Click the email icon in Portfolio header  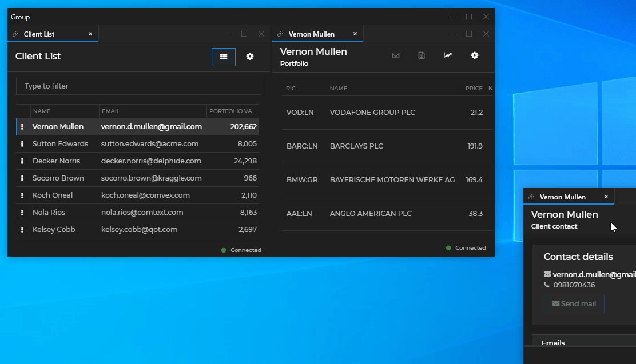[395, 55]
